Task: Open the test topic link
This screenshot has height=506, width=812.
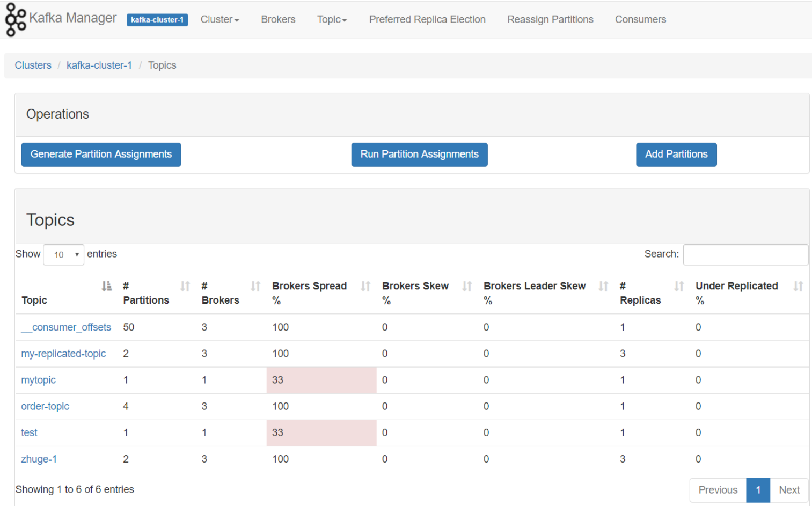Action: click(x=29, y=432)
